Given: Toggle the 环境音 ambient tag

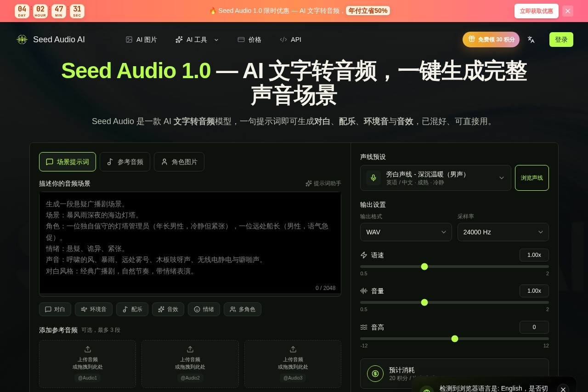Looking at the screenshot, I should coord(94,309).
